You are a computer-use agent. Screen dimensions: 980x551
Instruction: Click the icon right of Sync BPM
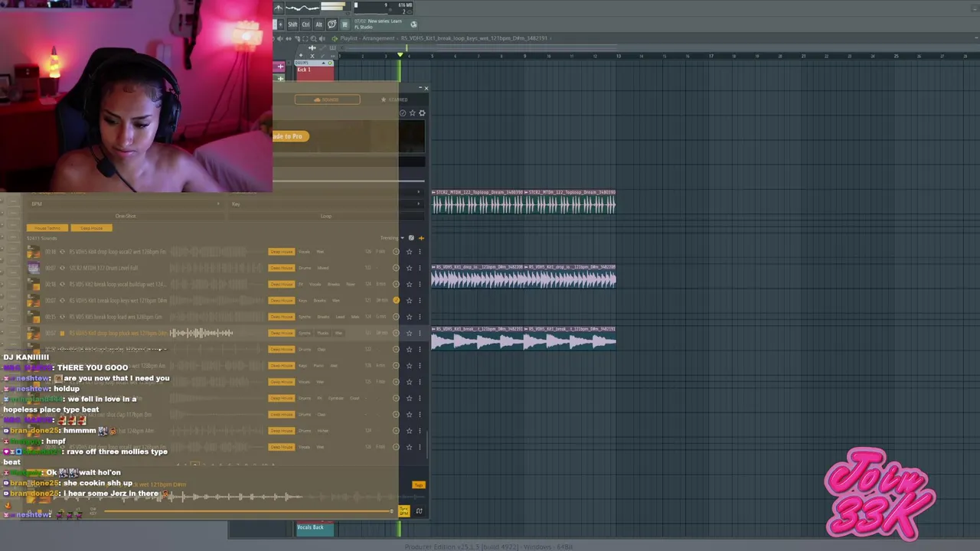419,510
